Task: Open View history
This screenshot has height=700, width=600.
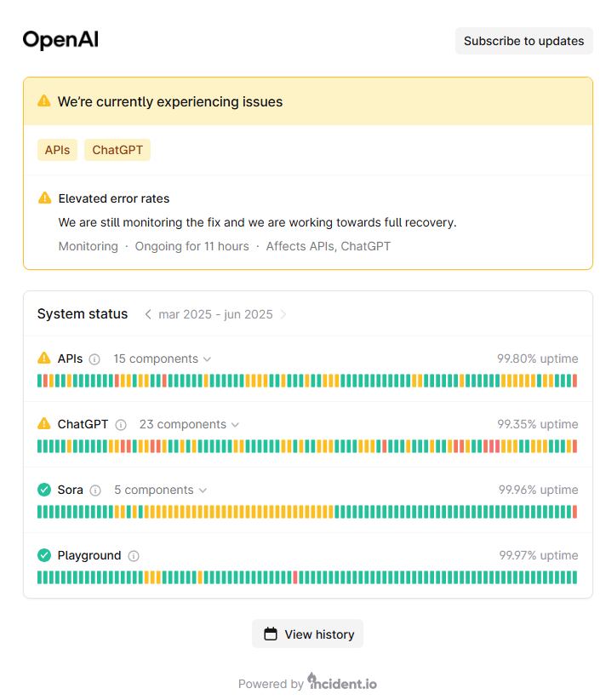Action: (x=308, y=634)
